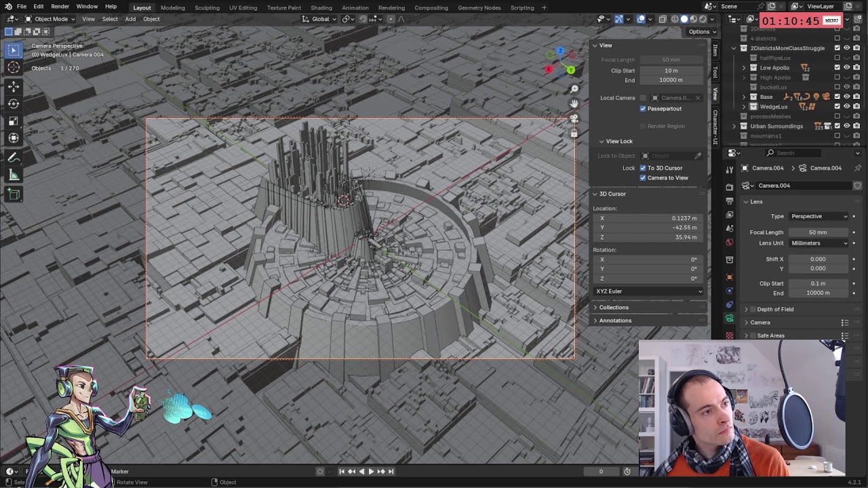Viewport: 868px width, 488px height.
Task: Expand the Urban Surroundings collection
Action: pyautogui.click(x=734, y=126)
